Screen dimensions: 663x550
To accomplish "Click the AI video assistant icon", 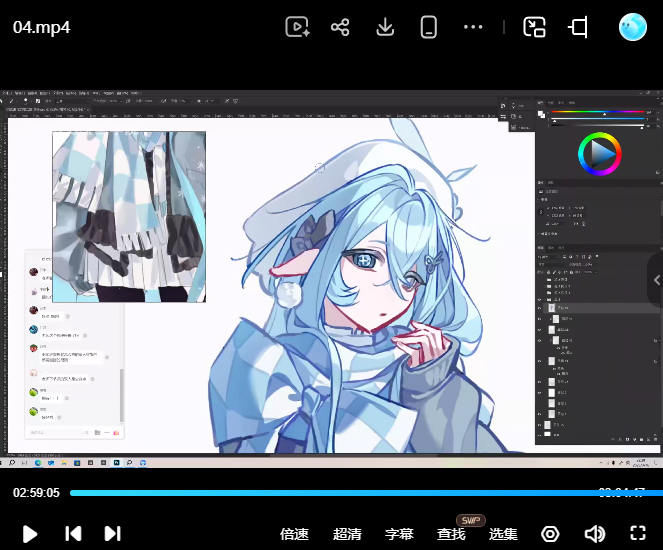I will click(297, 27).
